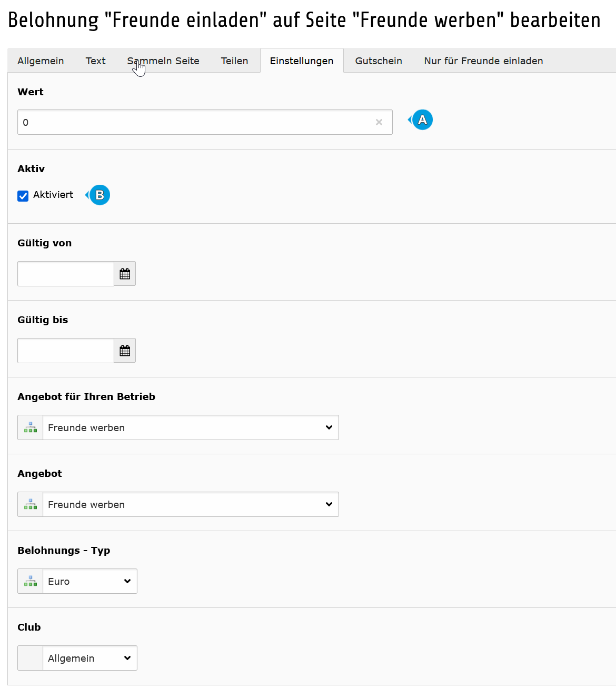Open Nur für Freunde einladen tab
The height and width of the screenshot is (698, 616).
pos(483,61)
